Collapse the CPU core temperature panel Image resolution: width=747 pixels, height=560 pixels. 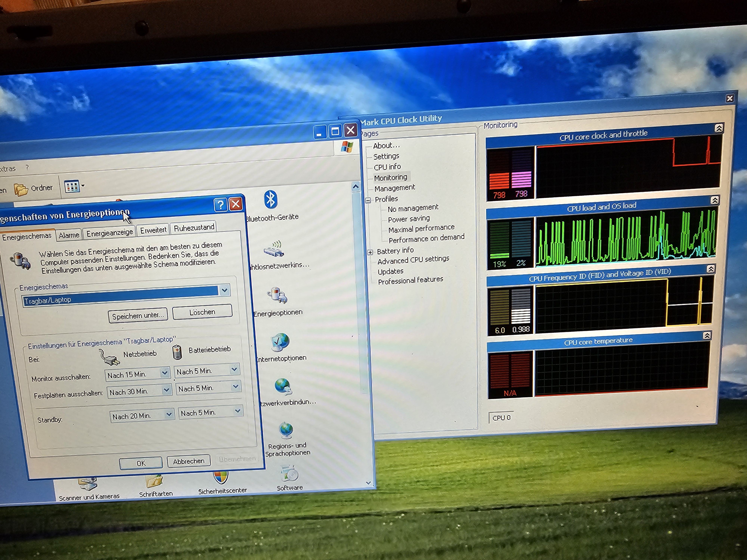click(x=707, y=335)
